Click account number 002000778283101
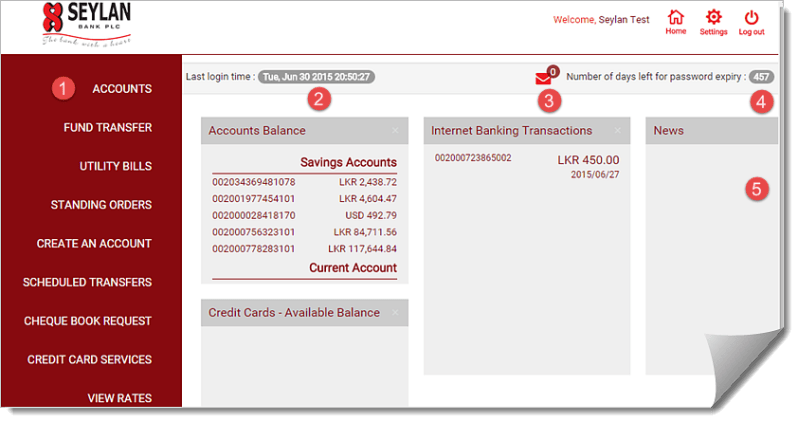This screenshot has height=422, width=798. (x=253, y=249)
